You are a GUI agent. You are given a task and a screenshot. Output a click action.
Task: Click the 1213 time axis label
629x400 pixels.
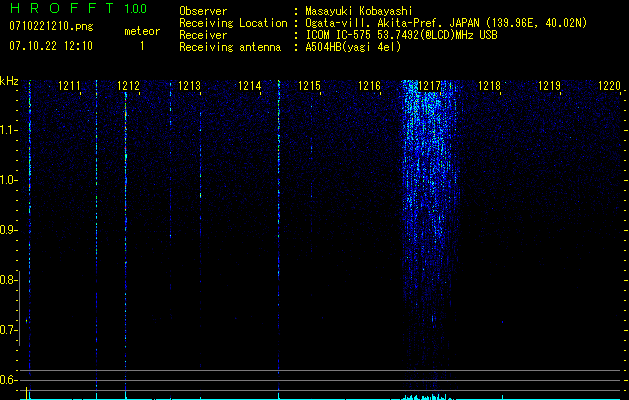click(189, 86)
